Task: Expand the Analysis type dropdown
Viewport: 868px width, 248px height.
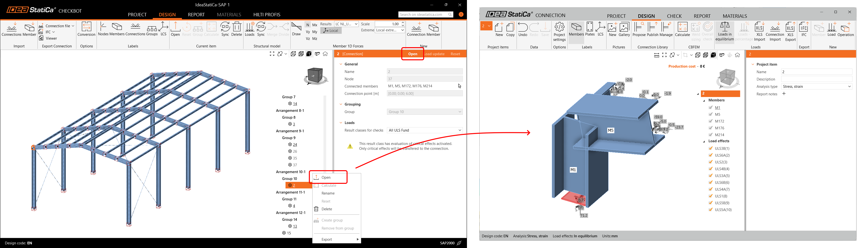Action: [x=816, y=87]
